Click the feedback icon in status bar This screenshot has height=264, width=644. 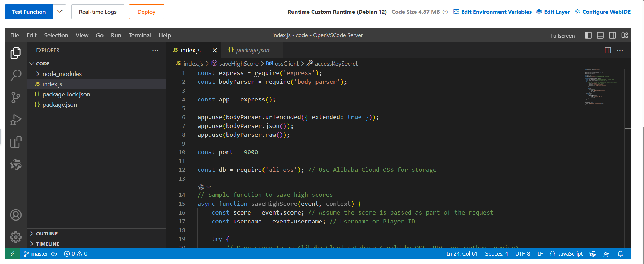pos(607,254)
